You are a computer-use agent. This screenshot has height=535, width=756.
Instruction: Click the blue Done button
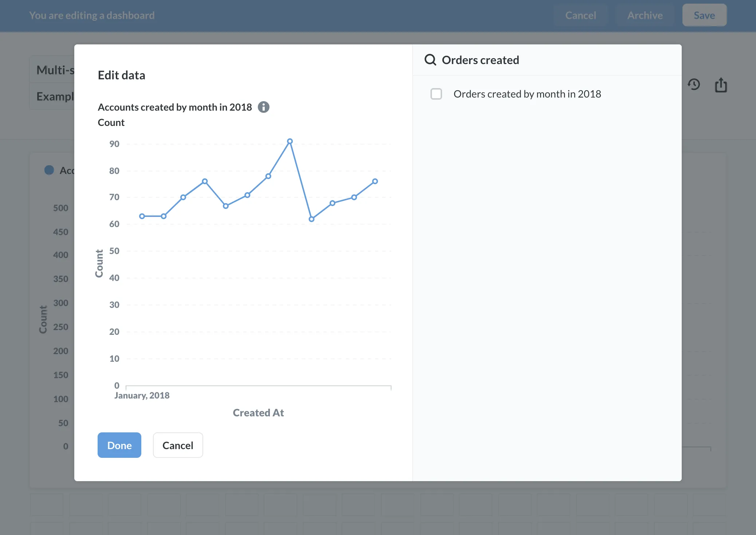coord(119,445)
